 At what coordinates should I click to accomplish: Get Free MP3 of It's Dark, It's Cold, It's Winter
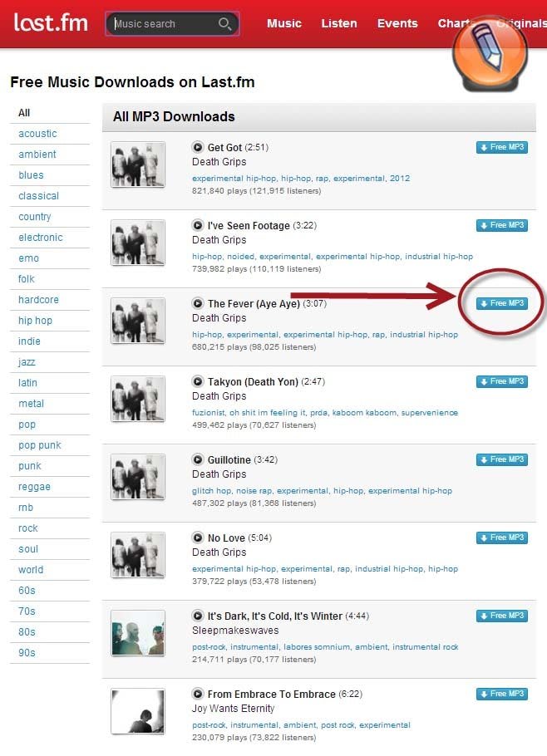(501, 616)
